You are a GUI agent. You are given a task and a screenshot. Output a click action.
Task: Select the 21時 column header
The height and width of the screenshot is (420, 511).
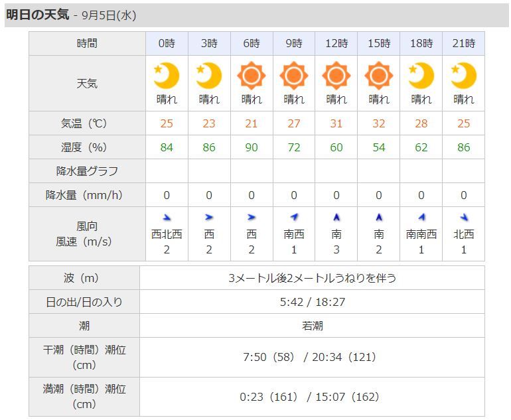464,44
